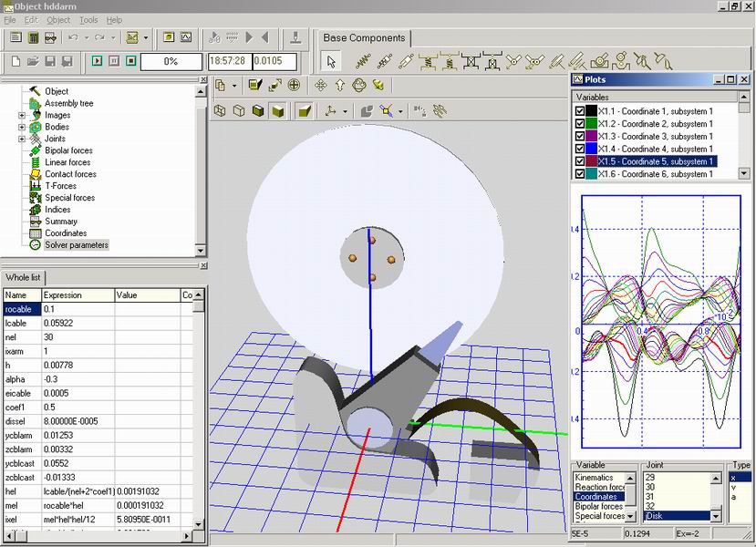756x547 pixels.
Task: Uncheck X1.1 Coordinate 1 checkbox
Action: click(579, 111)
